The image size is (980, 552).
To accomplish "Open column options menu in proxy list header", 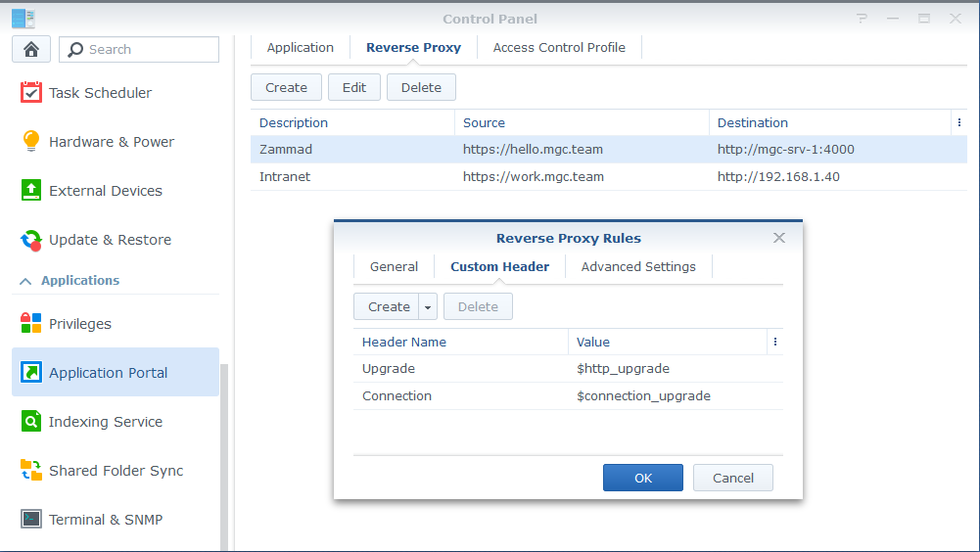I will pyautogui.click(x=957, y=123).
